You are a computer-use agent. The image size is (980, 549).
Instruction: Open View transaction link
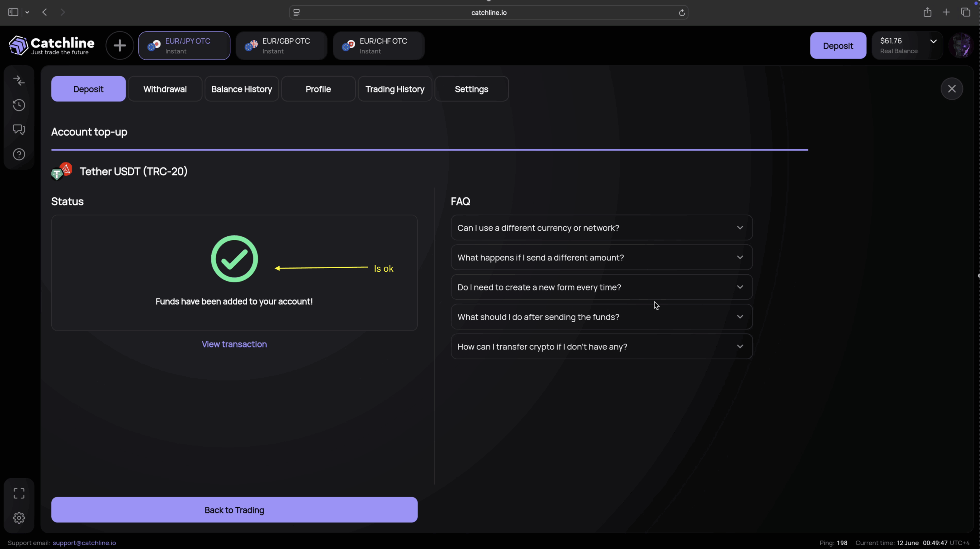click(x=234, y=344)
